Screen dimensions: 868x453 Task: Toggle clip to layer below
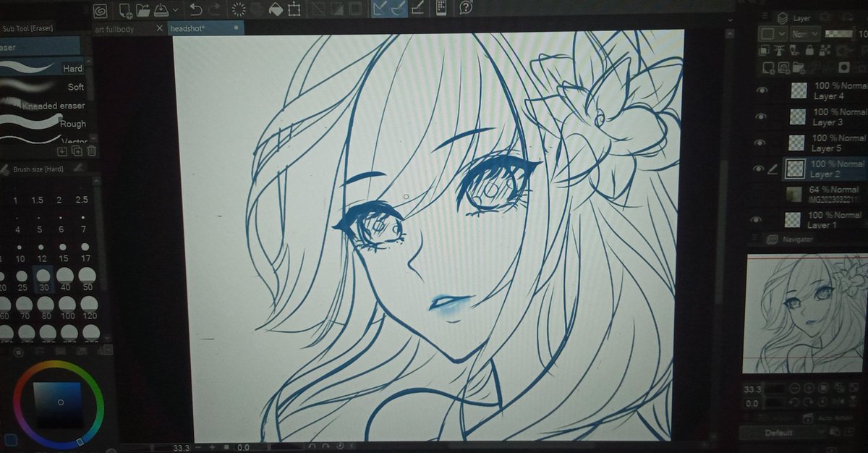pyautogui.click(x=766, y=51)
